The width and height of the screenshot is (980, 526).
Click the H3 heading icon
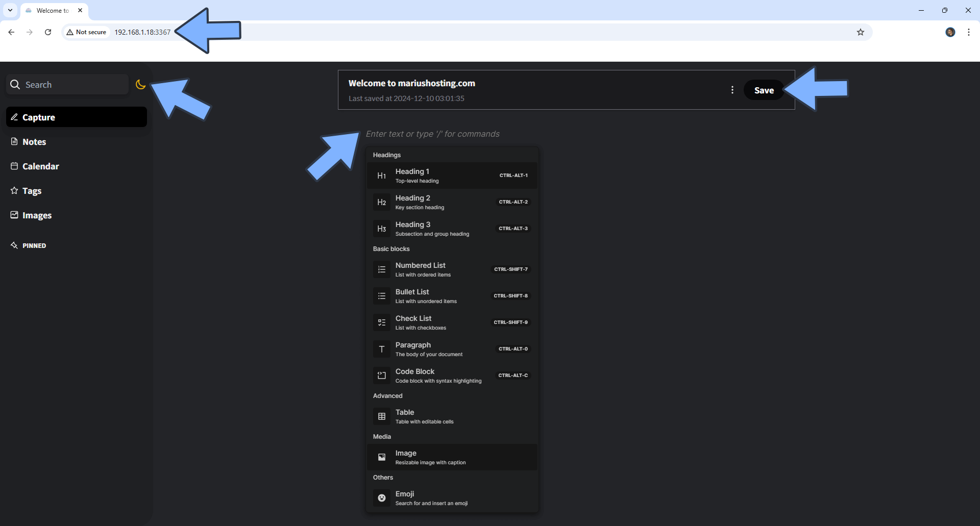382,229
